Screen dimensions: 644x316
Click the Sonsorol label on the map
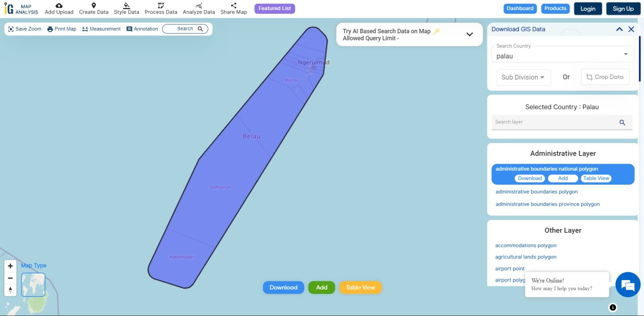pyautogui.click(x=220, y=187)
